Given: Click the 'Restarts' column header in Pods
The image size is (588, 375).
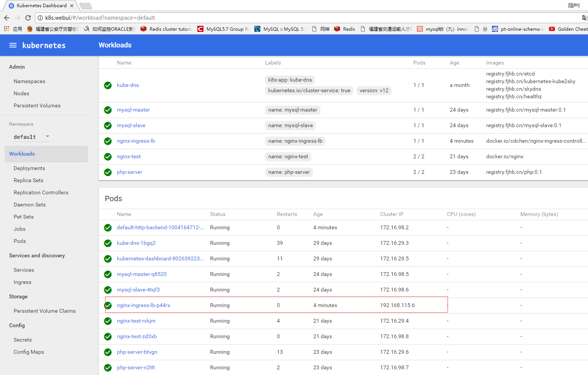Looking at the screenshot, I should 287,214.
